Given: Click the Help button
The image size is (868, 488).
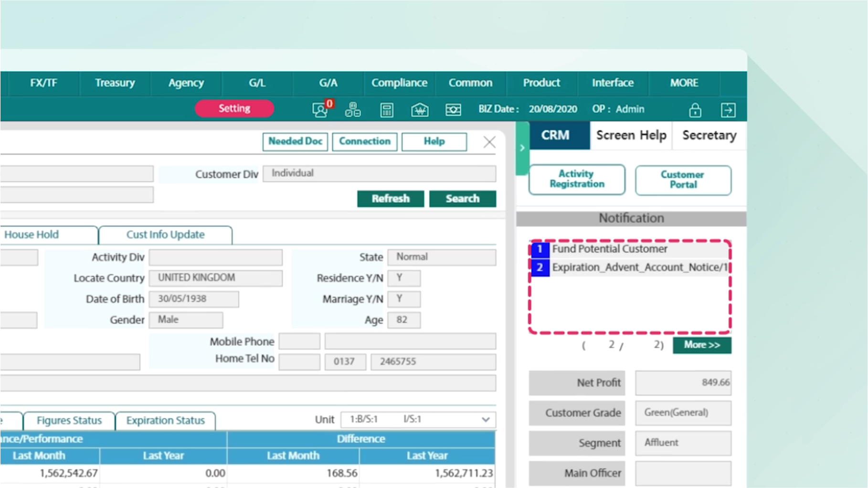Looking at the screenshot, I should coord(434,142).
